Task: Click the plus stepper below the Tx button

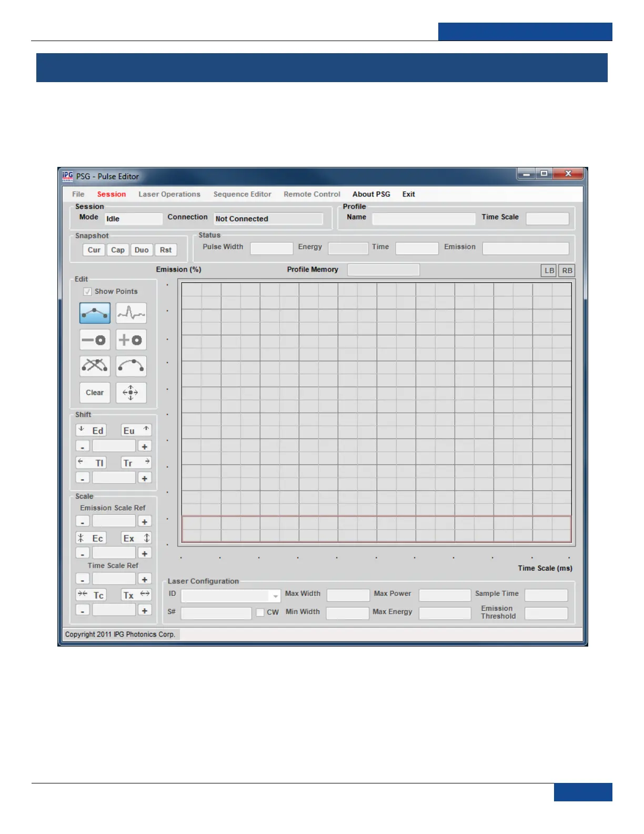Action: [x=145, y=610]
